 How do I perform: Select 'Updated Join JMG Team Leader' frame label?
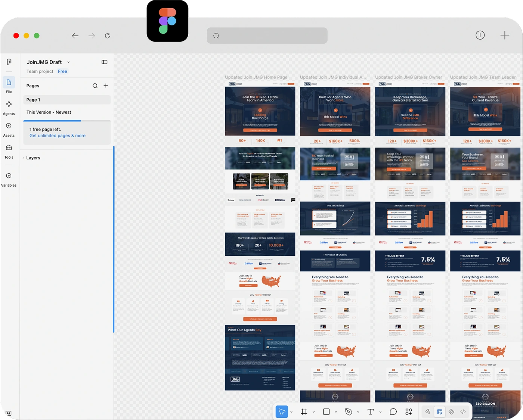coord(483,77)
